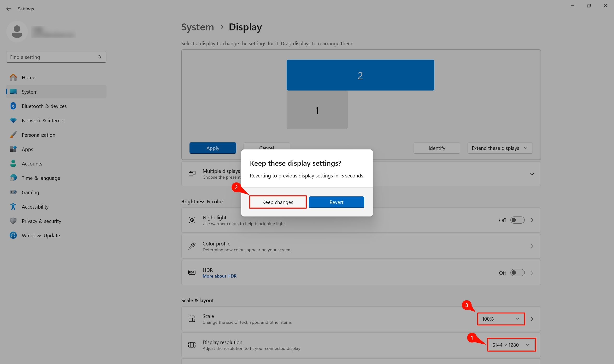The width and height of the screenshot is (614, 364).
Task: Open Gaming settings category
Action: (x=30, y=192)
